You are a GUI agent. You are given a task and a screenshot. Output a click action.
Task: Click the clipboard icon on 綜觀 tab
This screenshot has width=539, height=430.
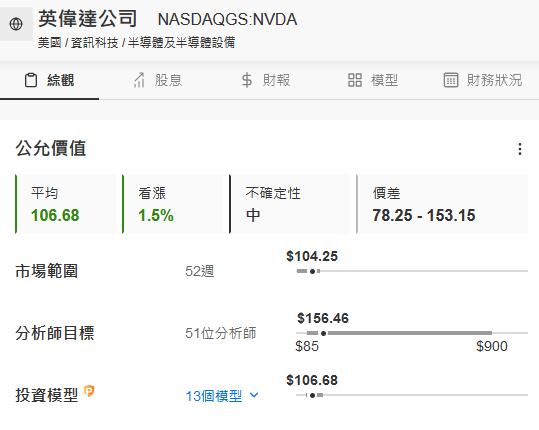pyautogui.click(x=31, y=80)
